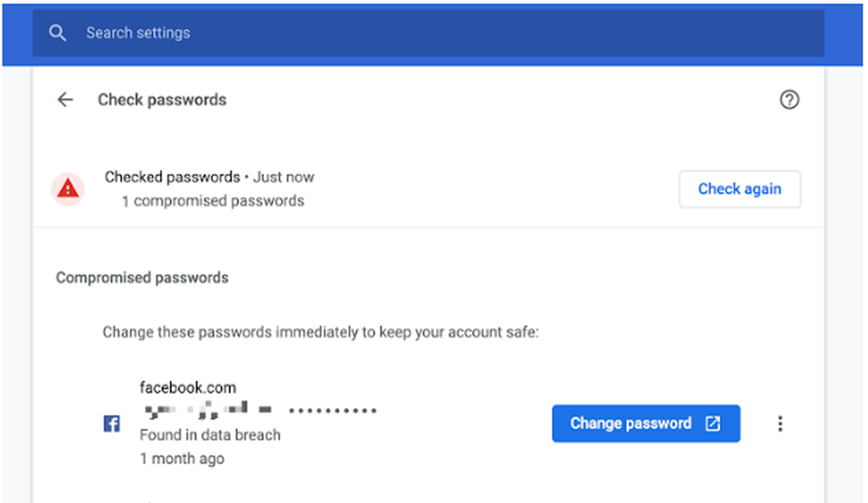This screenshot has height=503, width=868.
Task: Focus the Search settings input field
Action: pos(428,33)
